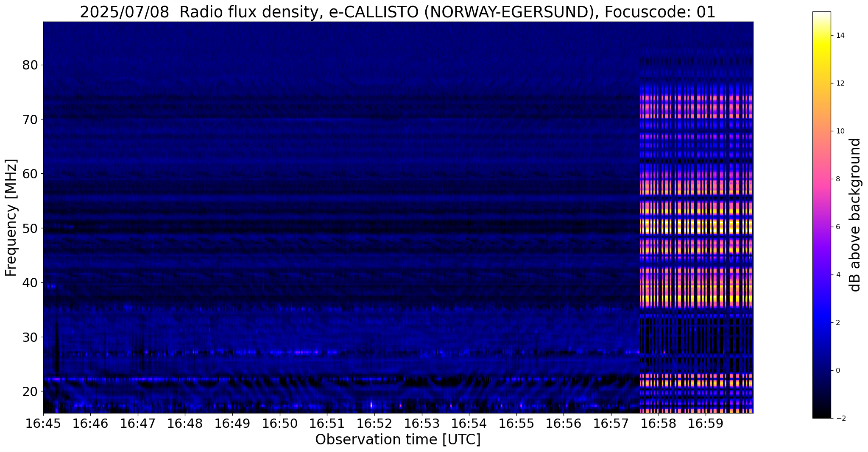The height and width of the screenshot is (452, 868).
Task: Click the bright spot near 16:52 at 17 MHz
Action: pyautogui.click(x=371, y=405)
